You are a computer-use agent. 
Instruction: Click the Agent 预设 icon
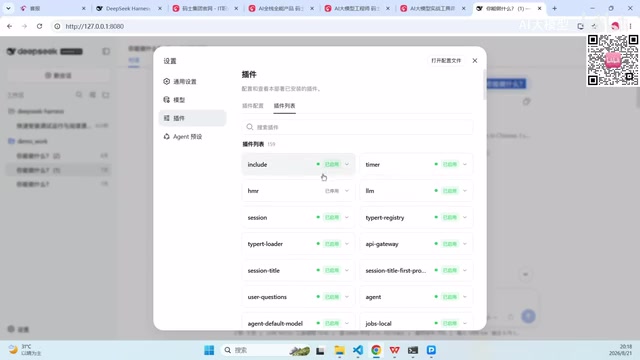point(167,136)
